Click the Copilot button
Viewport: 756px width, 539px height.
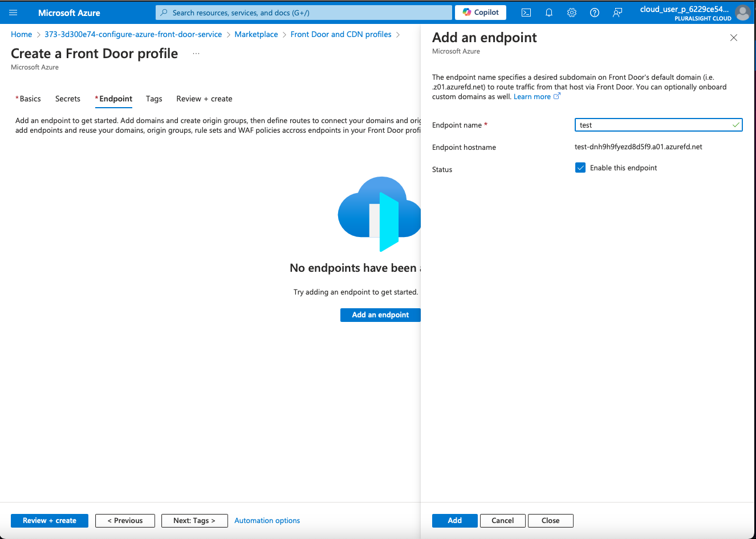(481, 13)
